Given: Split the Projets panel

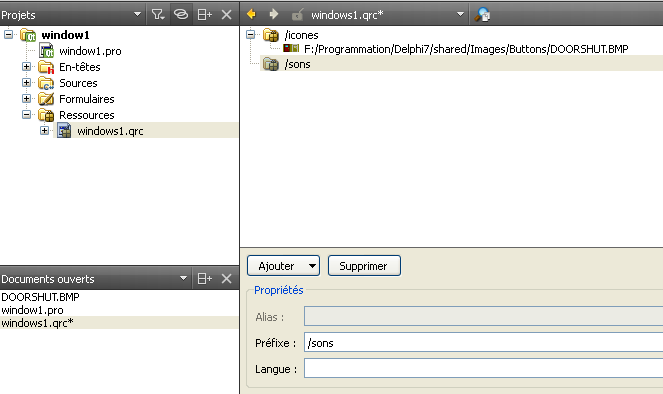Looking at the screenshot, I should click(205, 14).
